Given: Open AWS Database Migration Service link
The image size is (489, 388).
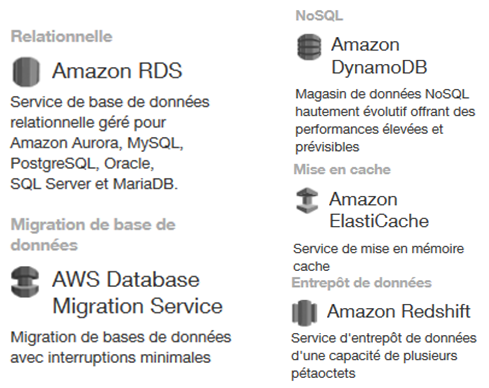Looking at the screenshot, I should [137, 293].
